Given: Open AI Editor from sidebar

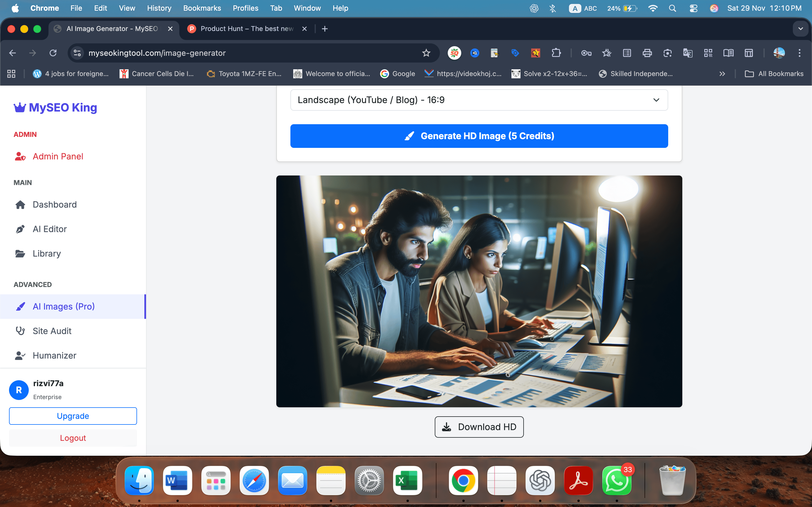Looking at the screenshot, I should [49, 229].
